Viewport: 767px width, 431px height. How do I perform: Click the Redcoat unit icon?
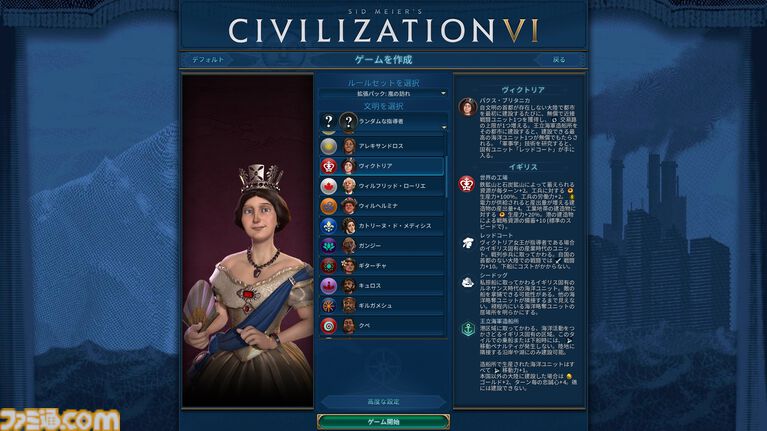pos(468,243)
